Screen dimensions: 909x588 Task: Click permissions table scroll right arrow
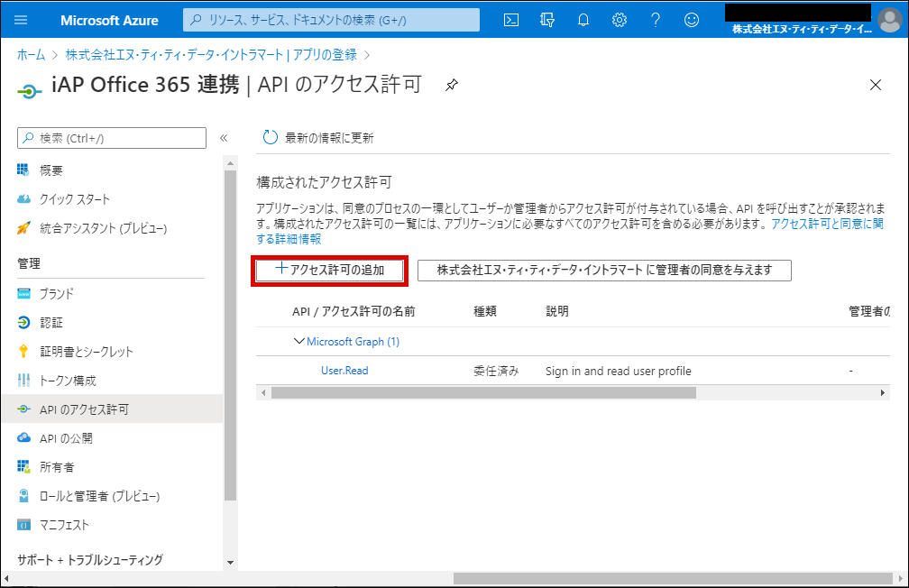(882, 392)
